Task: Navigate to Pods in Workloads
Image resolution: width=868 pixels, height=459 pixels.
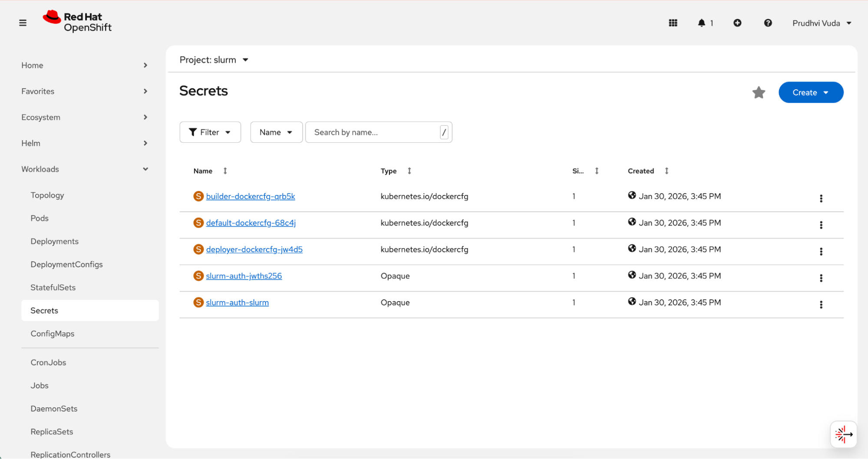Action: click(40, 218)
